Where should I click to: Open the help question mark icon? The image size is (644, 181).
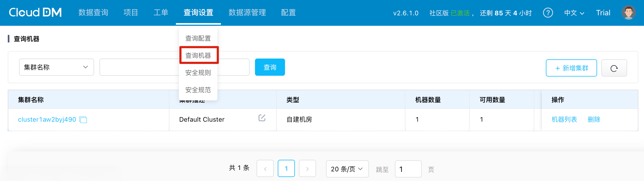(x=548, y=13)
